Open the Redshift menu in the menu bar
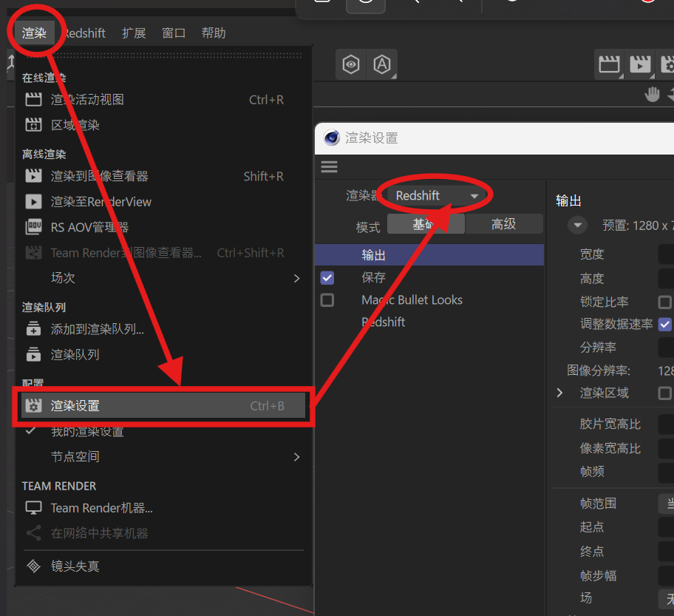 [85, 33]
